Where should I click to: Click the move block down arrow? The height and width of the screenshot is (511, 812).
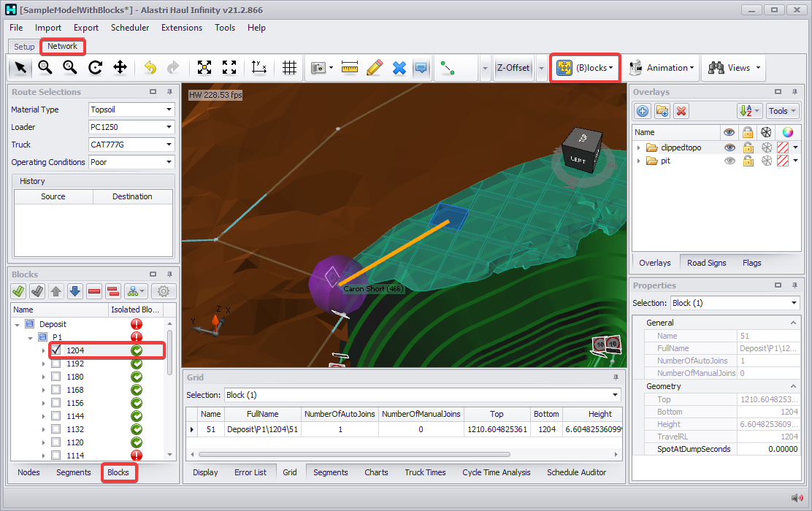coord(74,291)
